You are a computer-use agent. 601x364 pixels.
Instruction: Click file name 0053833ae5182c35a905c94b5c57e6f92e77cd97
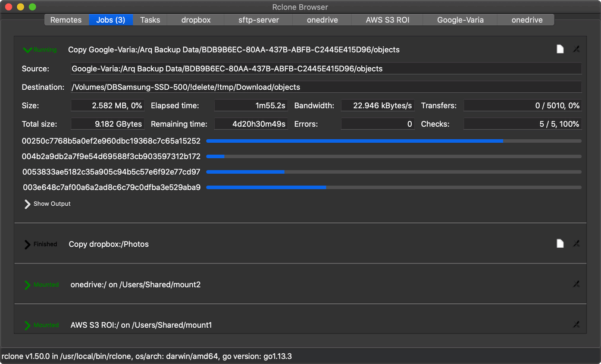click(111, 172)
